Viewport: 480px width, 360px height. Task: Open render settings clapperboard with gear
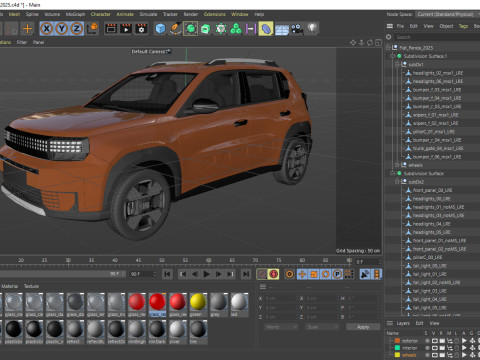(141, 29)
